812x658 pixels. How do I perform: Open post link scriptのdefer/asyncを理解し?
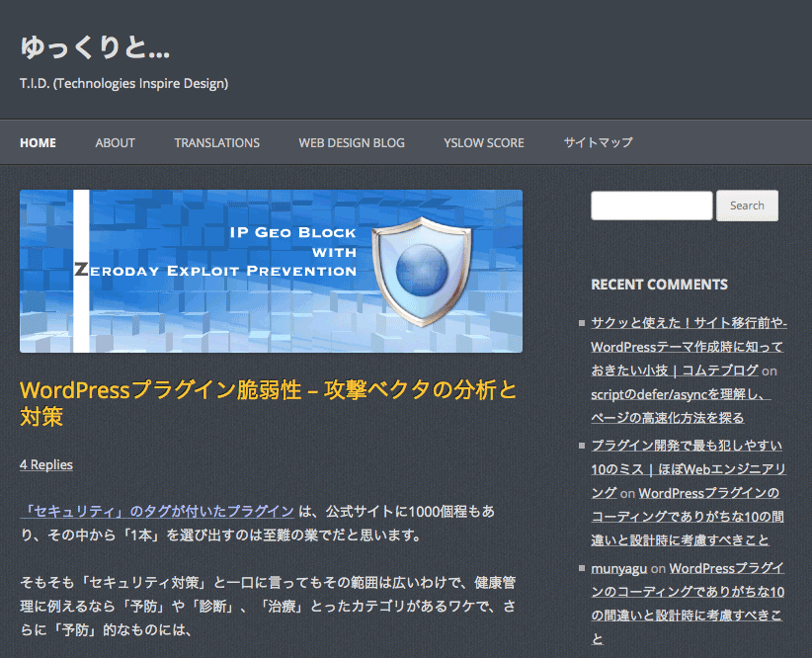[x=681, y=406]
